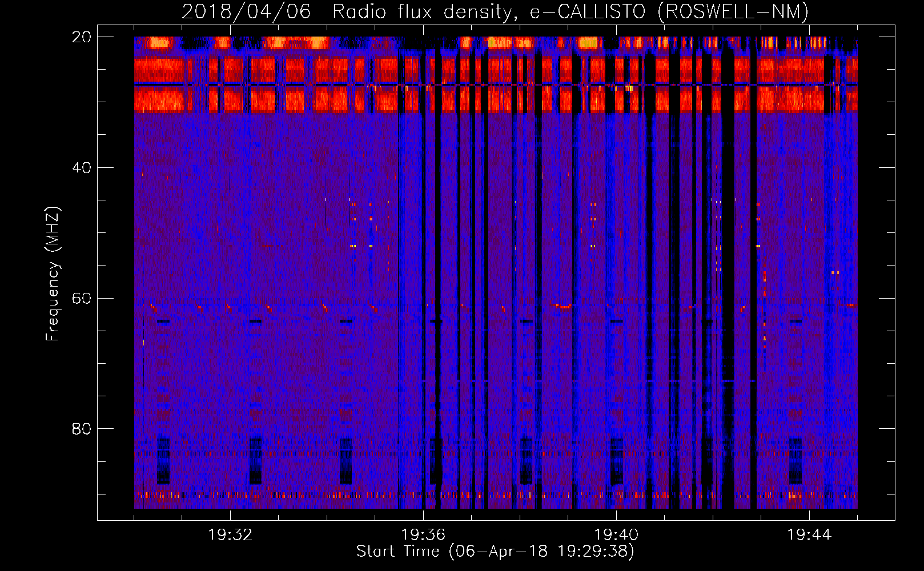The image size is (924, 571).
Task: Click the 60 MHz frequency tick label
Action: click(81, 299)
